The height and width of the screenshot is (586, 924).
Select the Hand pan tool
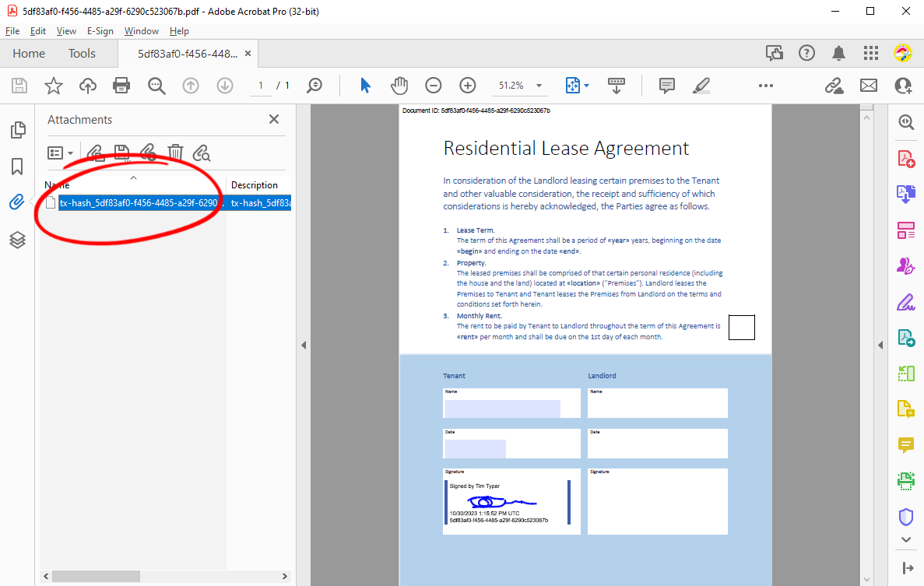pos(399,86)
